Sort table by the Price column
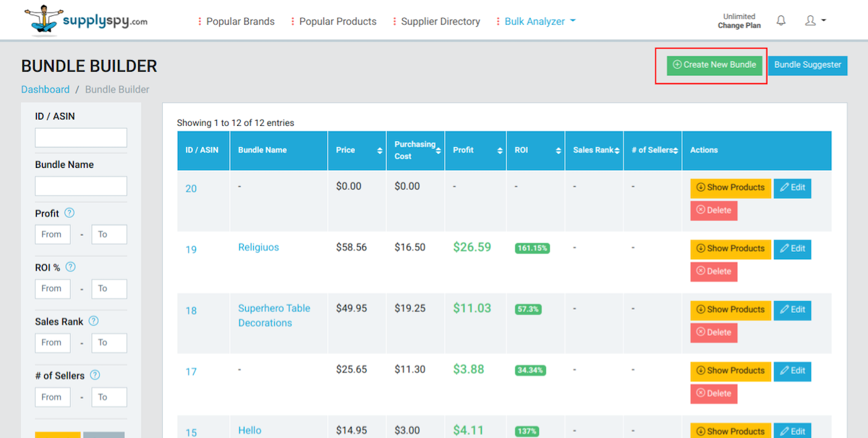The image size is (868, 438). coord(380,151)
